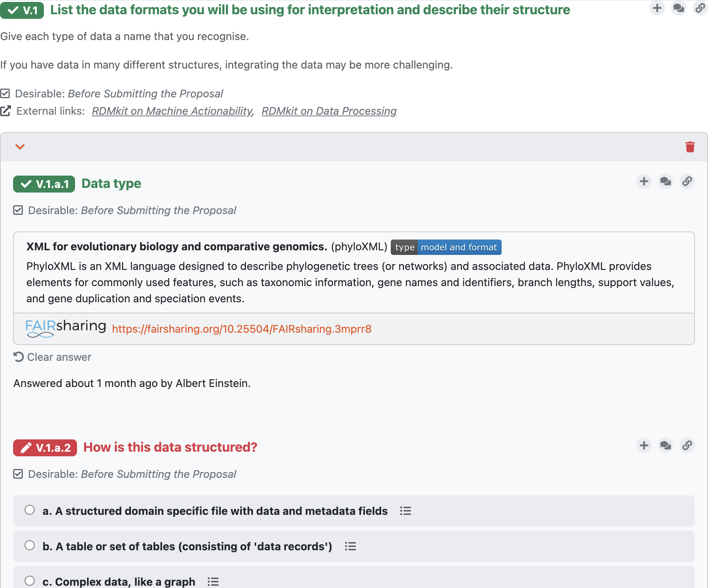Click the External links icon
708x588 pixels.
tap(6, 111)
